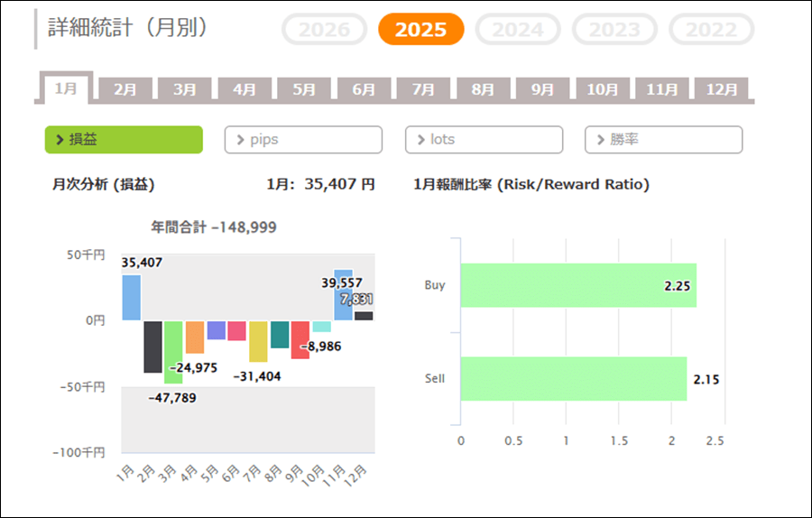
Task: Go to the 9月 tab
Action: 543,89
